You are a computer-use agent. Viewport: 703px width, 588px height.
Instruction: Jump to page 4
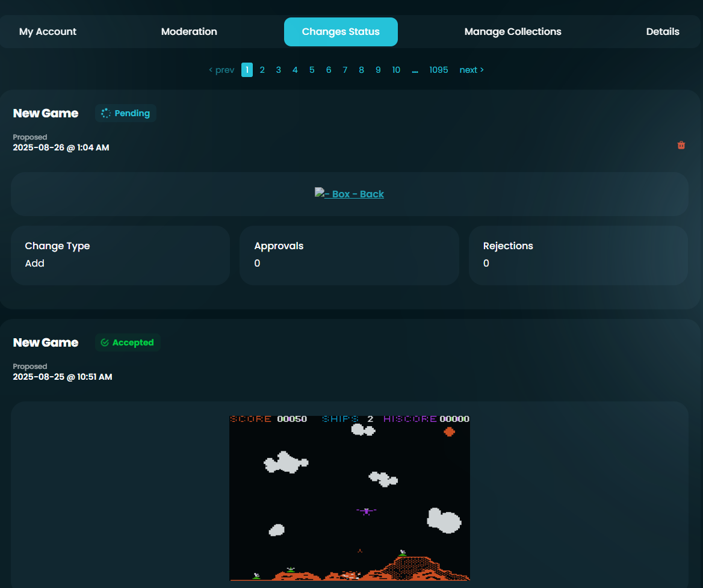tap(295, 70)
